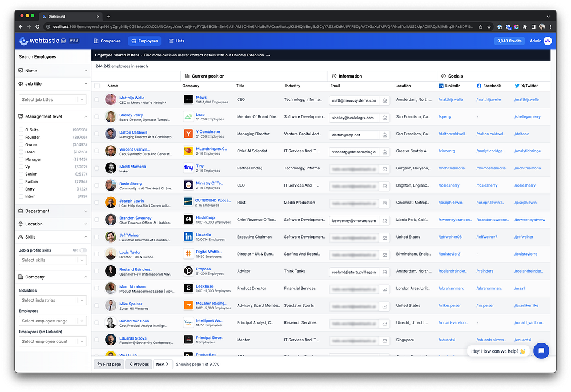
Task: Toggle the OR switch for skills
Action: pos(83,250)
